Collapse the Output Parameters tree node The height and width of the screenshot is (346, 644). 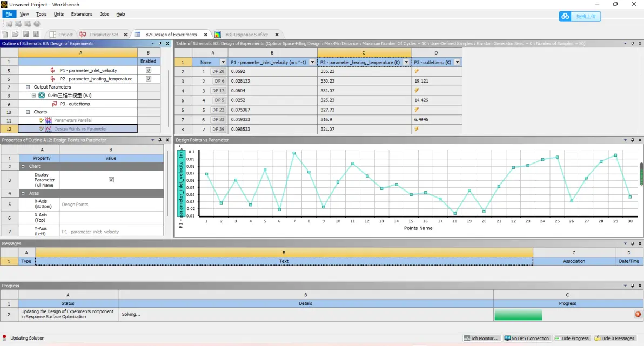28,87
